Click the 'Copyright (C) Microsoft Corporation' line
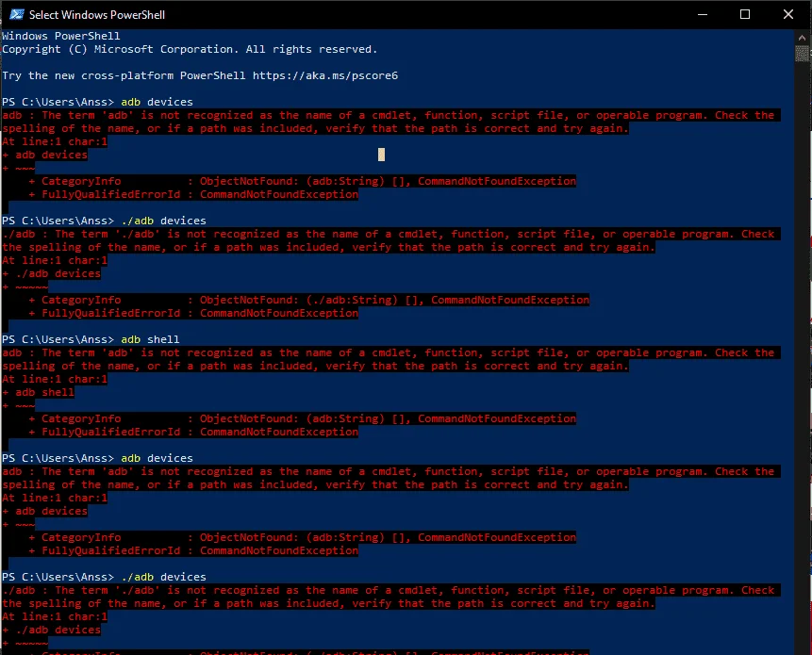The width and height of the screenshot is (812, 655). pos(190,49)
